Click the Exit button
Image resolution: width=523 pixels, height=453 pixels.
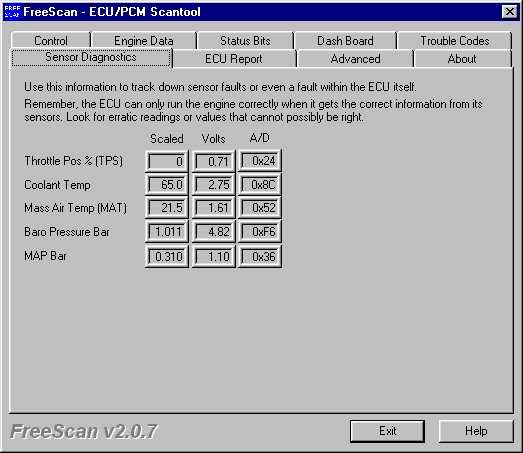click(x=387, y=431)
